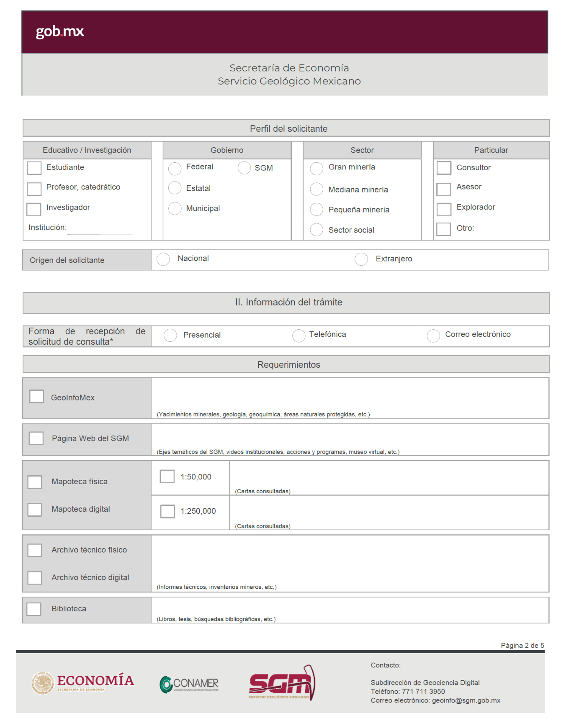Check the Estudiante checkbox

[x=34, y=168]
